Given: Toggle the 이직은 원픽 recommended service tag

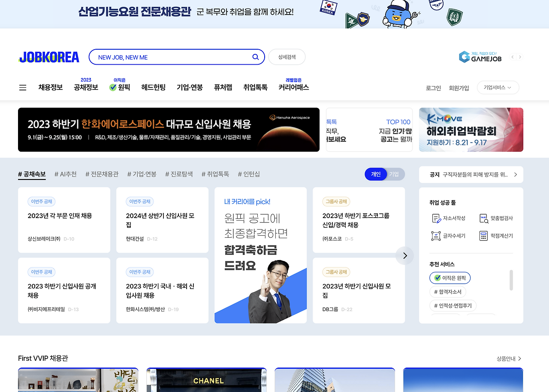Looking at the screenshot, I should tap(450, 278).
